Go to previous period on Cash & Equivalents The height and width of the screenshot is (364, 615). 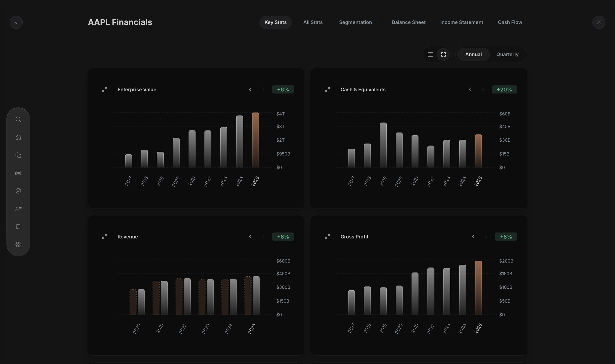(x=470, y=89)
